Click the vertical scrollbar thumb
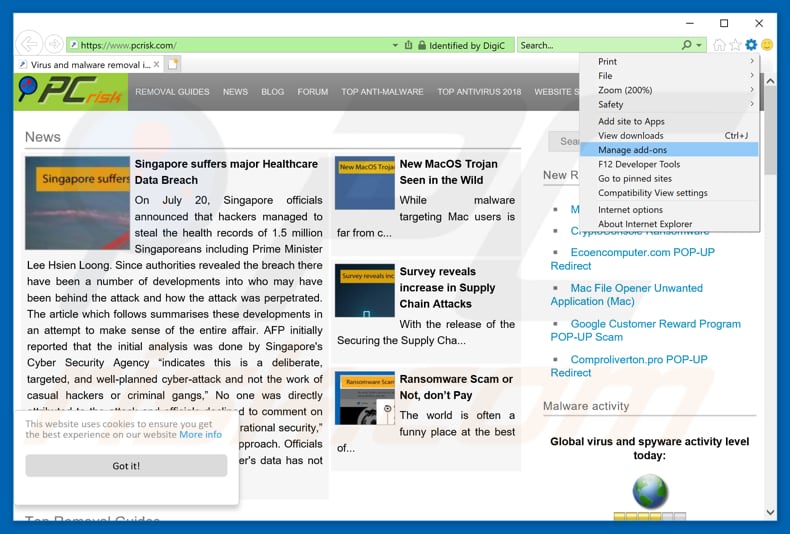The image size is (790, 534). pos(770,131)
